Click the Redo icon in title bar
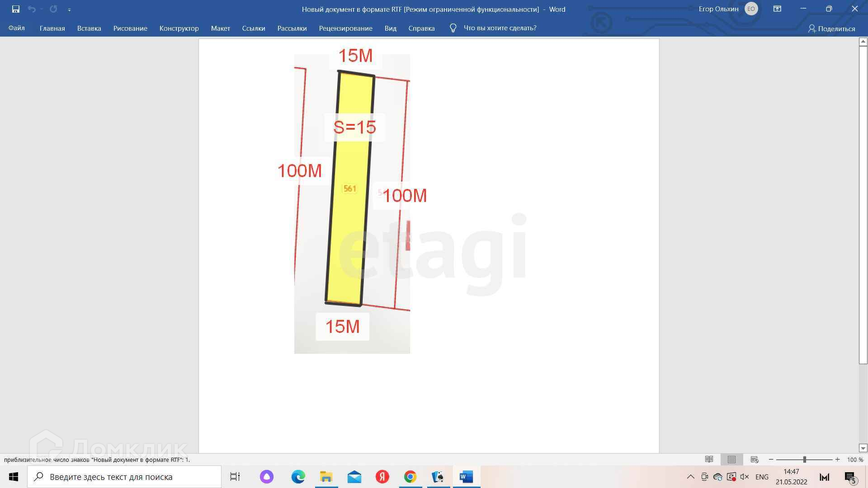The width and height of the screenshot is (868, 488). coord(53,9)
